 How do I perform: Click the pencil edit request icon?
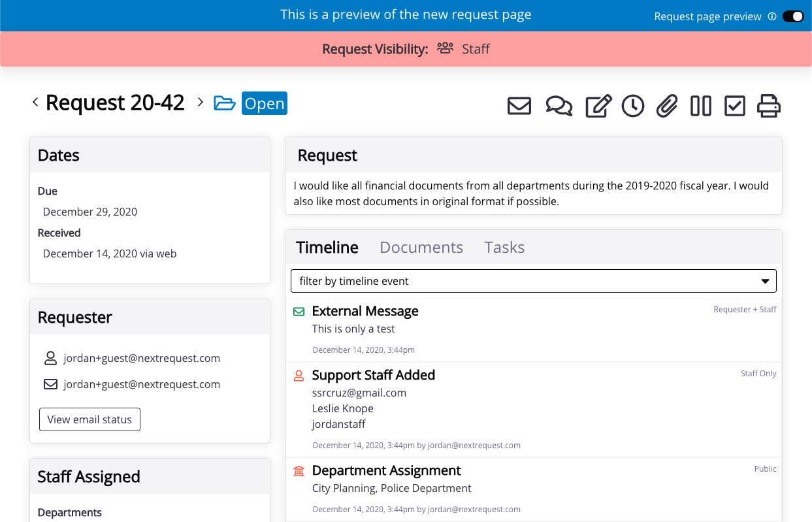tap(598, 106)
